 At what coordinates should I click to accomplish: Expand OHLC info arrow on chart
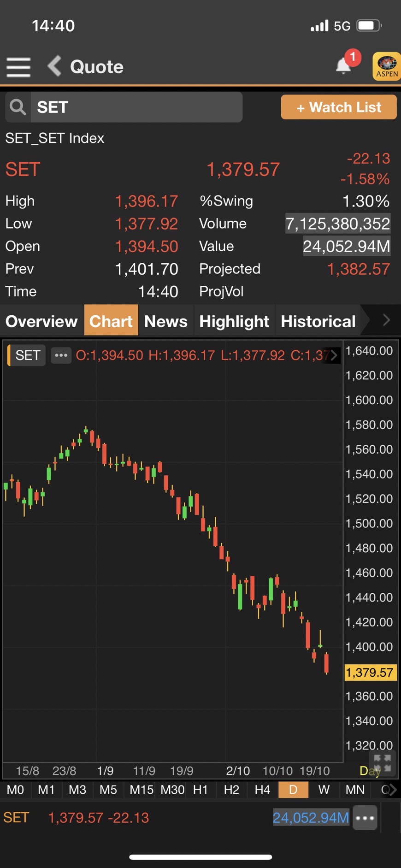[334, 355]
